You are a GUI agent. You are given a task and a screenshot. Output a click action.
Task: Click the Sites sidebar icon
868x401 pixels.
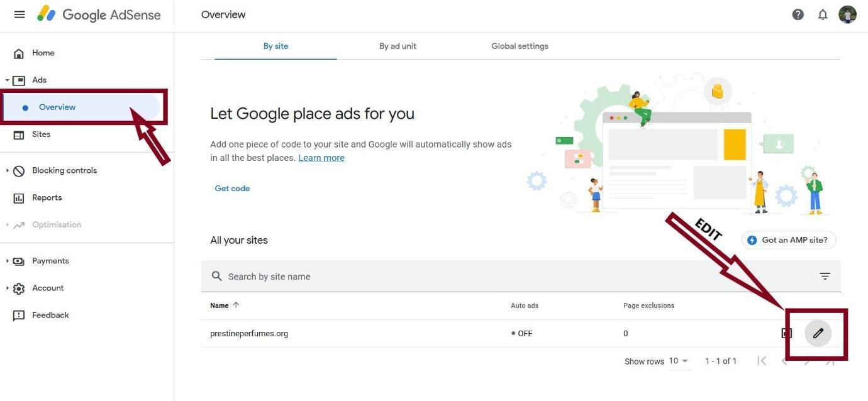point(19,135)
